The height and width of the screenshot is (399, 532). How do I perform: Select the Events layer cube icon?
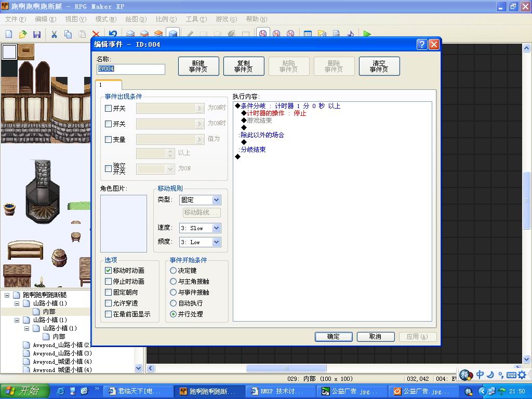tap(172, 33)
